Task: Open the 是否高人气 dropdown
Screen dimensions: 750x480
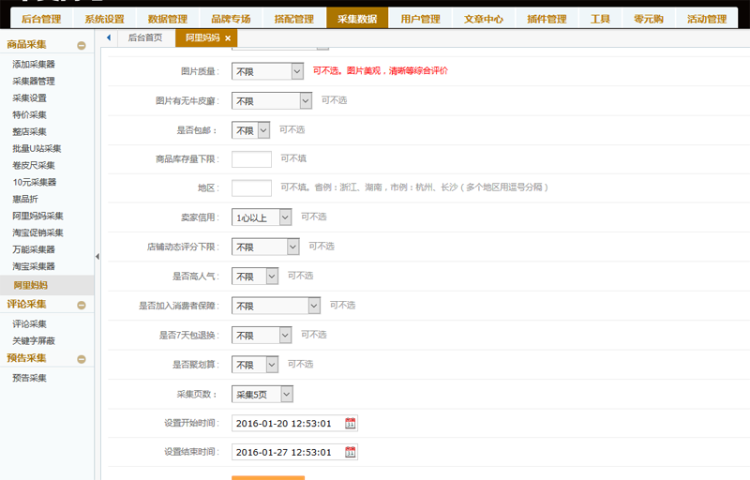Action: pyautogui.click(x=254, y=276)
